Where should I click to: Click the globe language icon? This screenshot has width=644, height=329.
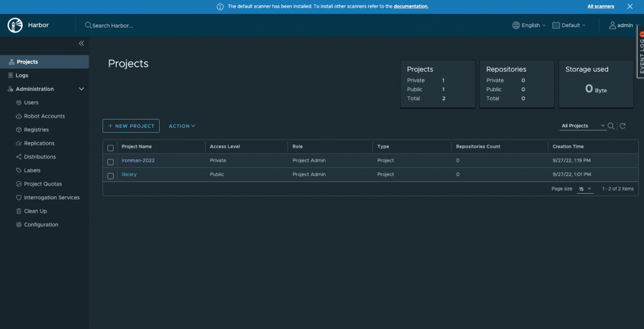coord(516,25)
